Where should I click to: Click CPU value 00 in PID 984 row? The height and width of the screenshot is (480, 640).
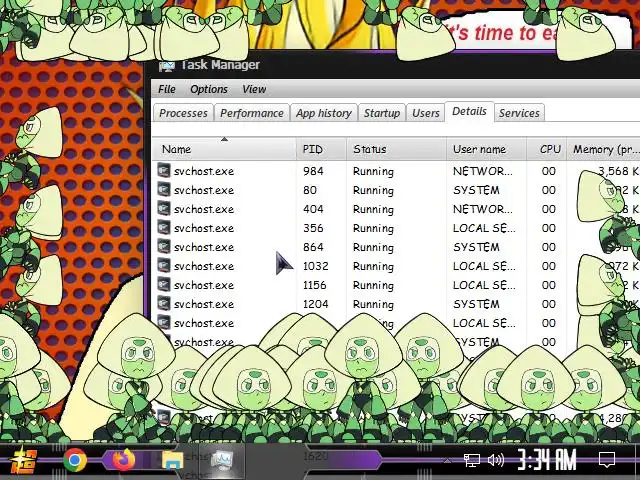(x=549, y=171)
